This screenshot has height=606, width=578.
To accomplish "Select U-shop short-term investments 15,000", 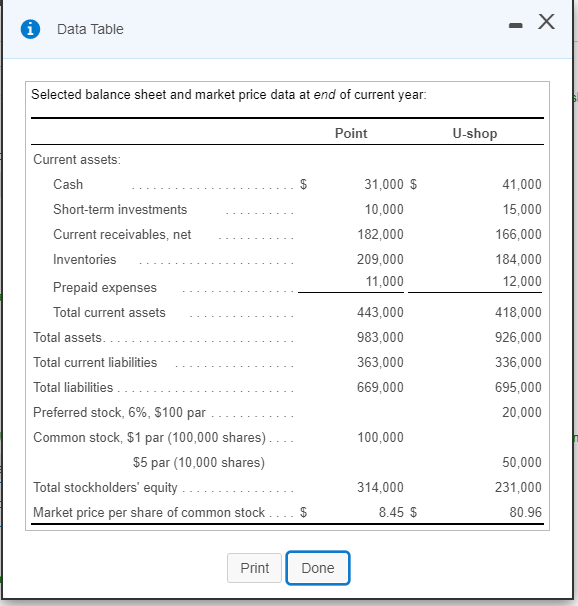I will tap(522, 209).
